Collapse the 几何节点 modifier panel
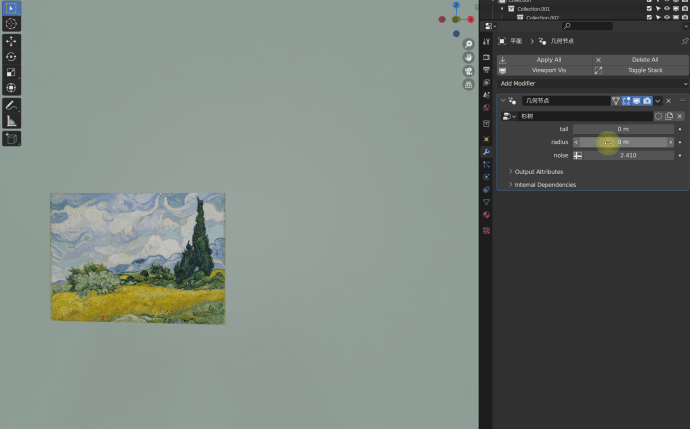This screenshot has height=429, width=690. click(503, 101)
